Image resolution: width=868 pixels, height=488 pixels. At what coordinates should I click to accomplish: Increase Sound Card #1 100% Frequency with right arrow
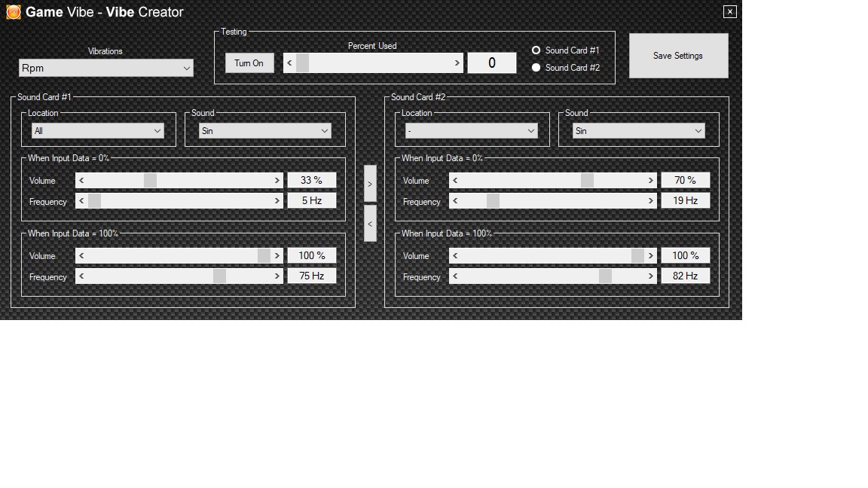277,276
